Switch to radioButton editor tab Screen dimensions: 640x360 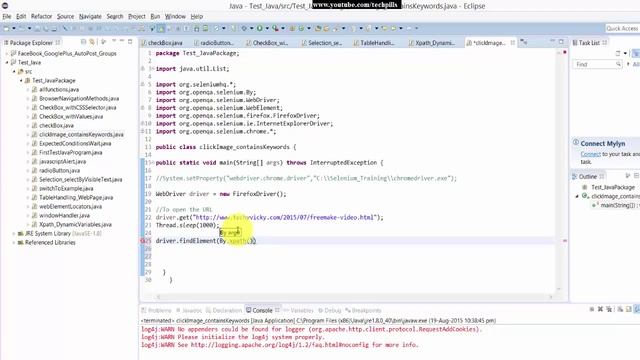point(214,43)
